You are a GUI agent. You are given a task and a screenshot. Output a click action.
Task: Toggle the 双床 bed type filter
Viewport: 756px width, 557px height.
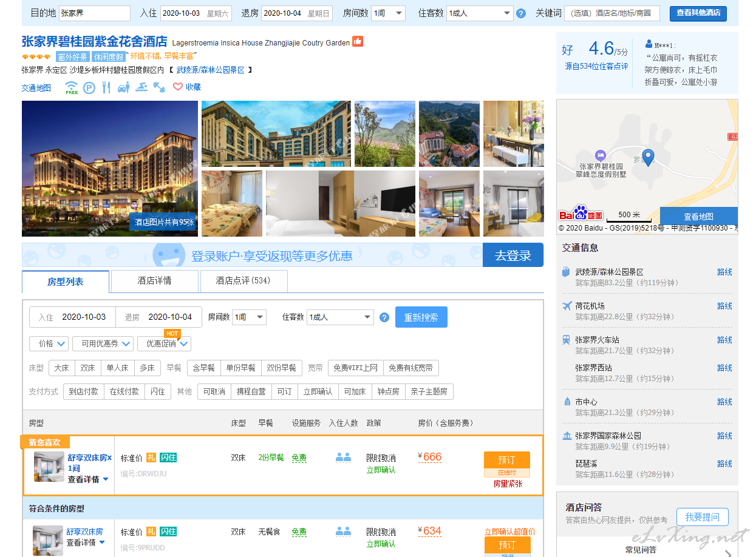pos(87,368)
